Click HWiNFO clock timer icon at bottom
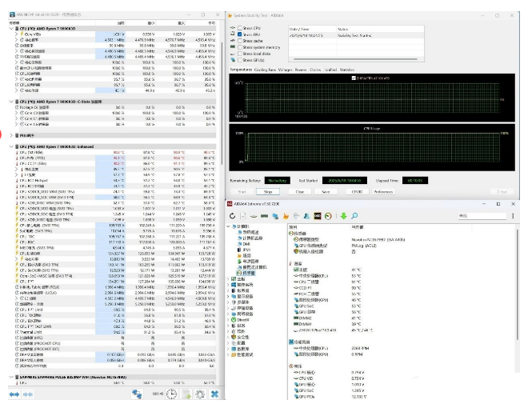 (x=172, y=394)
